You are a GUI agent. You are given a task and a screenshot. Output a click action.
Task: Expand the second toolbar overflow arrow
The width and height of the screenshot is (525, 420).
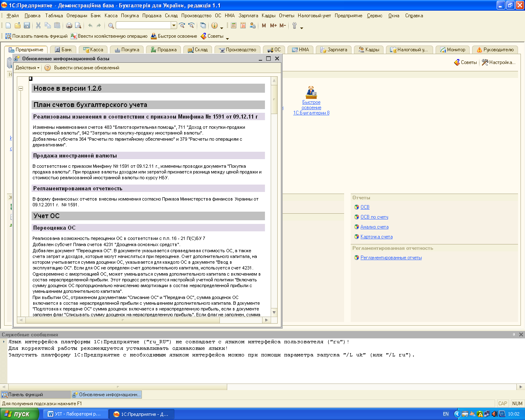click(x=228, y=39)
